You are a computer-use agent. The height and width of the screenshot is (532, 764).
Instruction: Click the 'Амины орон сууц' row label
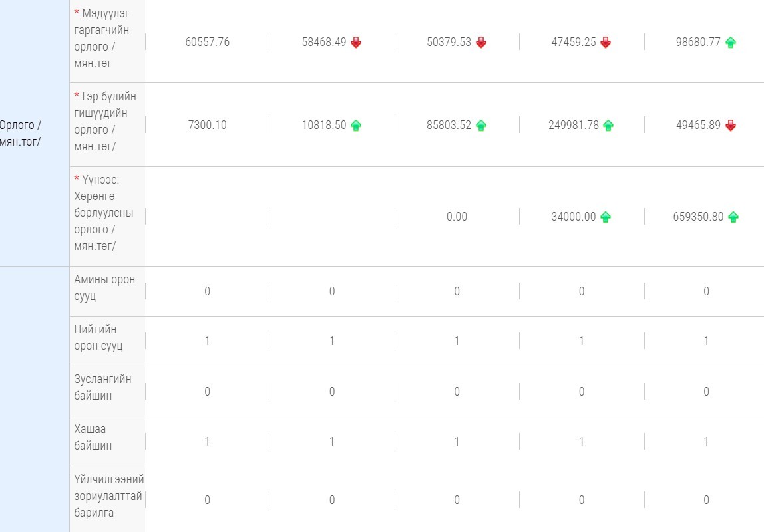point(104,288)
